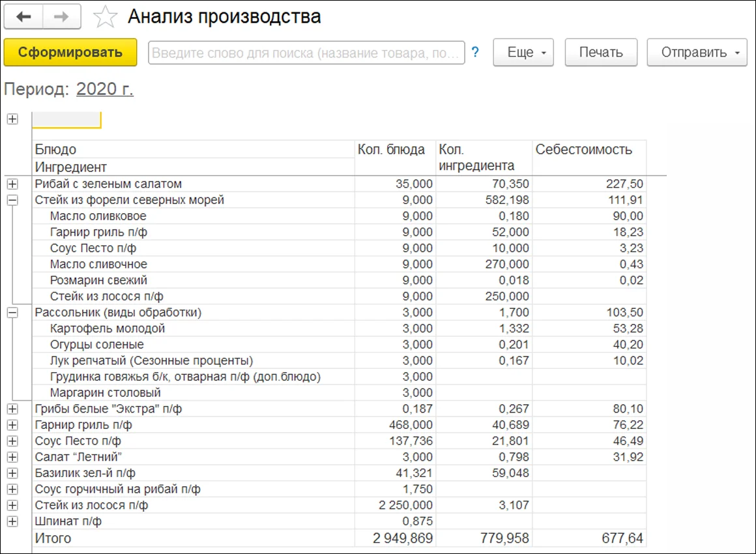This screenshot has width=756, height=554.
Task: Click the forward navigation arrow
Action: click(x=61, y=17)
